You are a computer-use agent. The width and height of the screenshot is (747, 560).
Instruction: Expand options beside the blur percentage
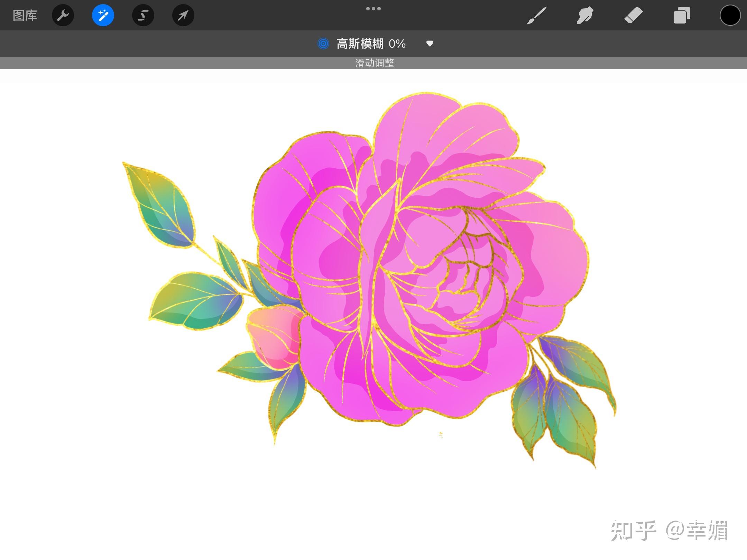coord(430,44)
